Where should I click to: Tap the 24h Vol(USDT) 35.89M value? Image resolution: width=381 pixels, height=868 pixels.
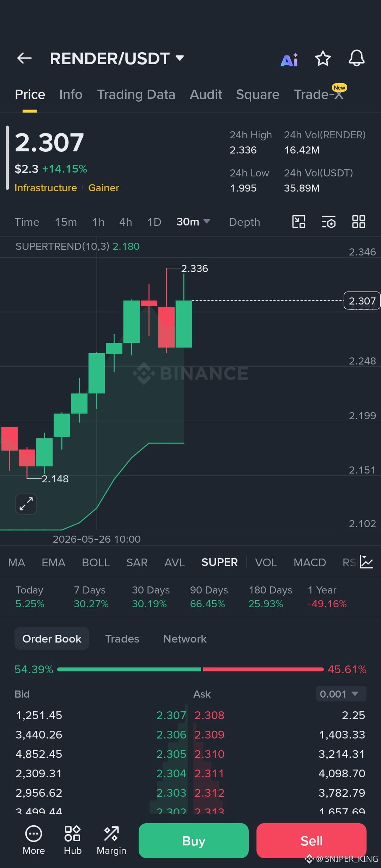[302, 188]
